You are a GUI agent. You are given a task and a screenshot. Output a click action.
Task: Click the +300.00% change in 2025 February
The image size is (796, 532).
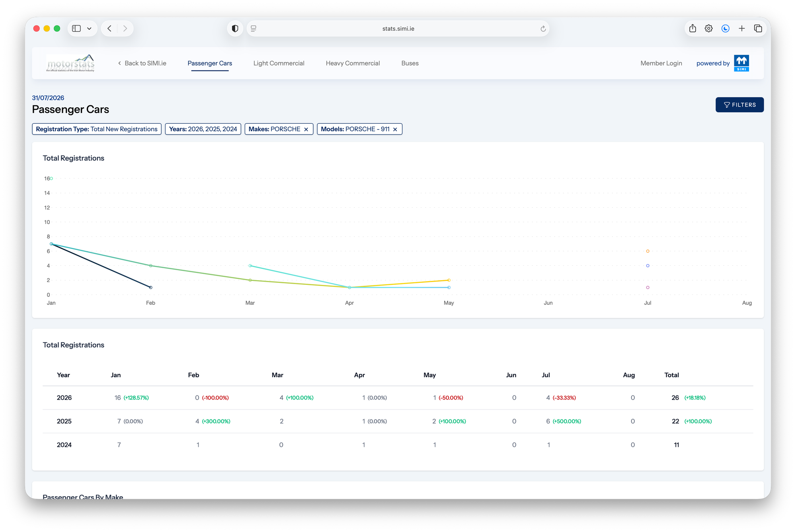click(x=216, y=421)
